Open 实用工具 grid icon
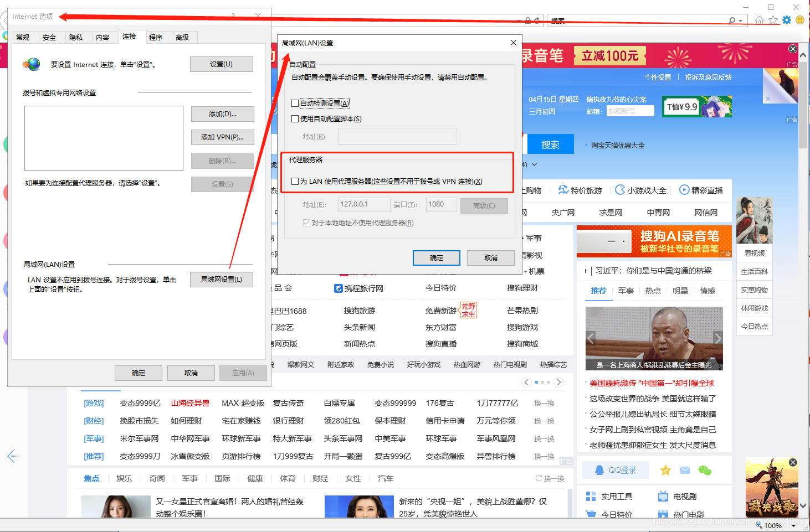 click(591, 497)
